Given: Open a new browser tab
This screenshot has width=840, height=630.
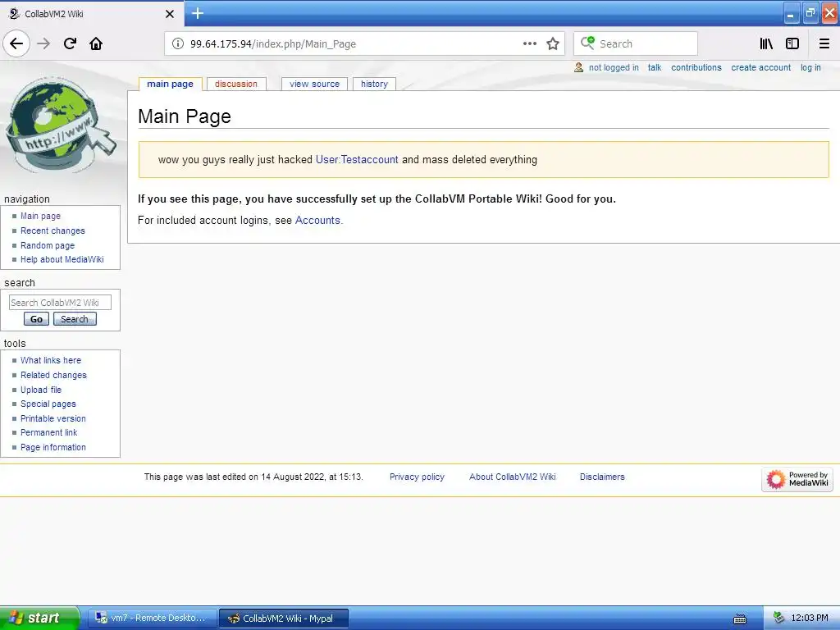Looking at the screenshot, I should point(197,13).
